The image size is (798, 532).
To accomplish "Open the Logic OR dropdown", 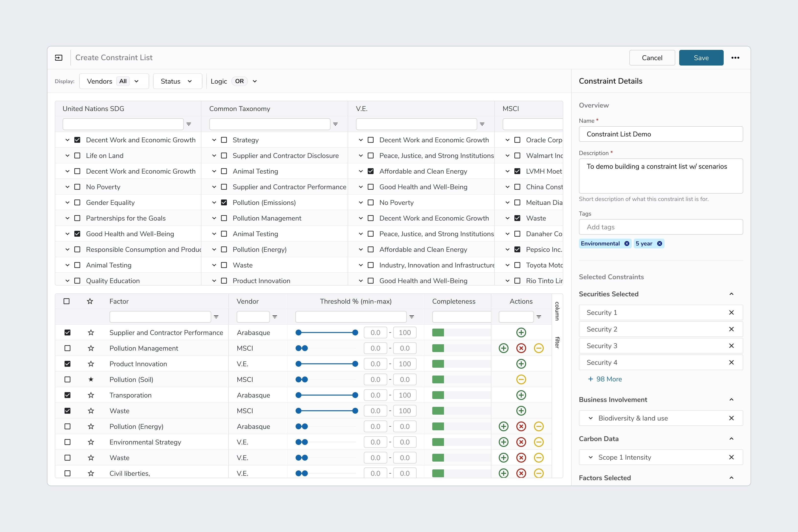I will point(234,81).
